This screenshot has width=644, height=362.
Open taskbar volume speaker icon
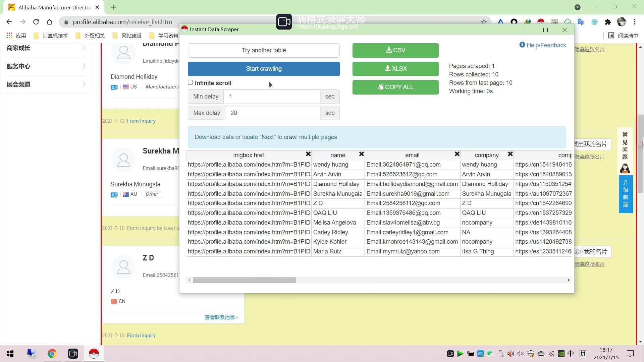pyautogui.click(x=511, y=354)
